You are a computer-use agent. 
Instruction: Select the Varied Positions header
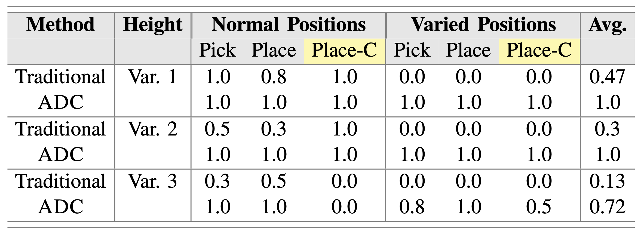tap(483, 25)
